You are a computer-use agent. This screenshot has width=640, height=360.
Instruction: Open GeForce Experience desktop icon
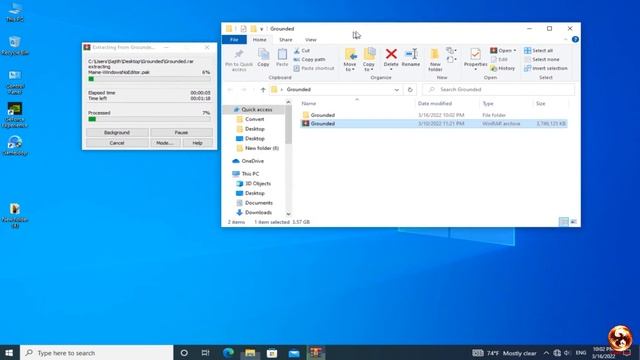pos(15,115)
